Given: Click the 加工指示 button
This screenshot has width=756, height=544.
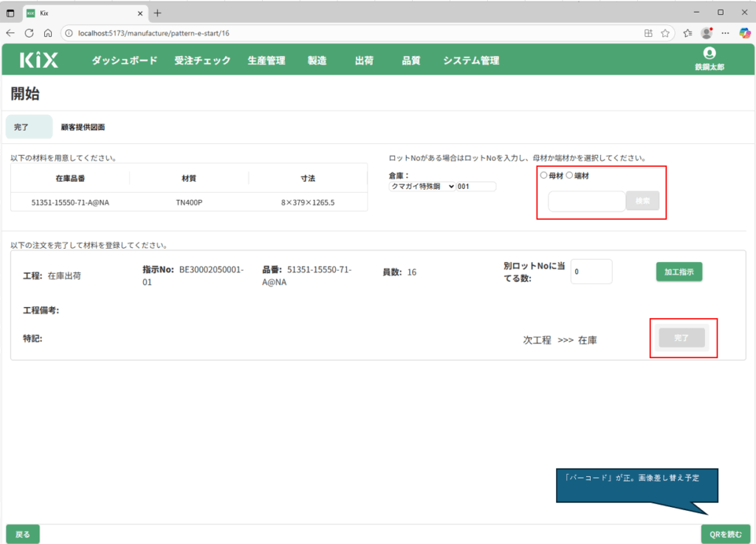Looking at the screenshot, I should [x=678, y=272].
